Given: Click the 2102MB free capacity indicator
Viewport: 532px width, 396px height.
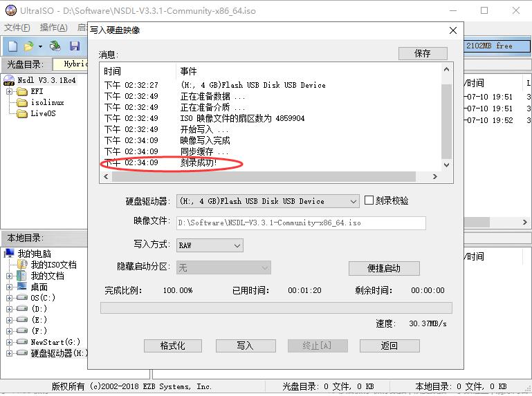Looking at the screenshot, I should pyautogui.click(x=497, y=46).
